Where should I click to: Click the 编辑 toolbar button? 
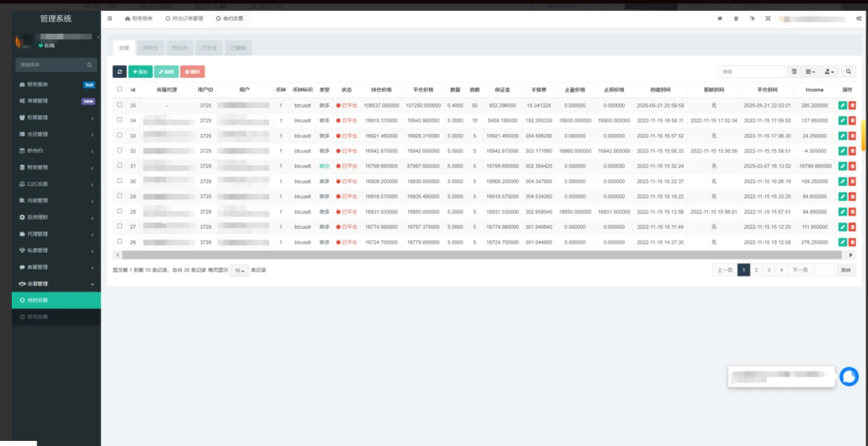pos(166,71)
